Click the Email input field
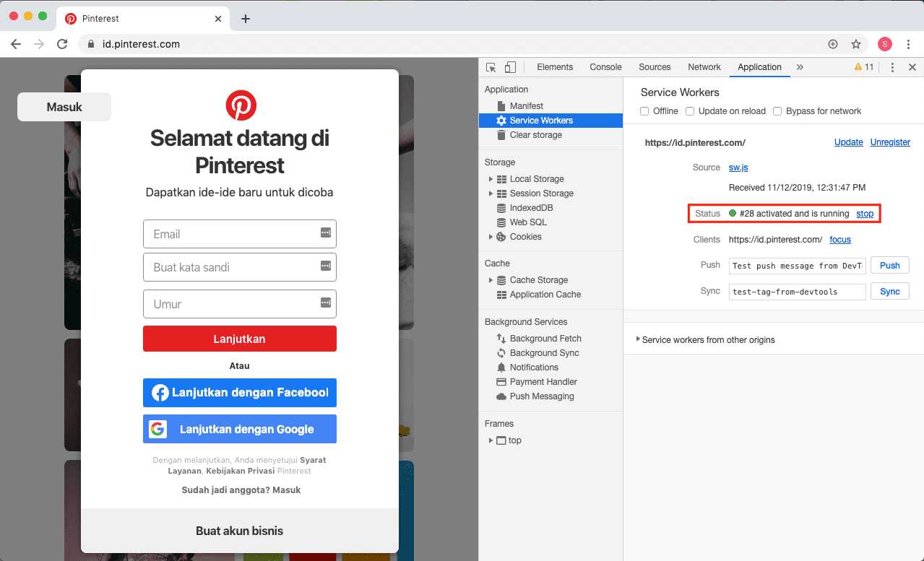The image size is (924, 561). 240,234
